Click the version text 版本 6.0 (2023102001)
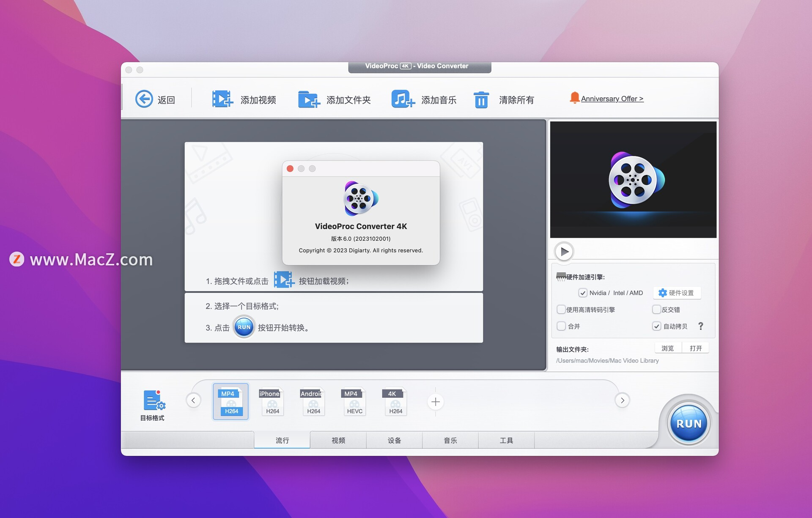 point(361,238)
